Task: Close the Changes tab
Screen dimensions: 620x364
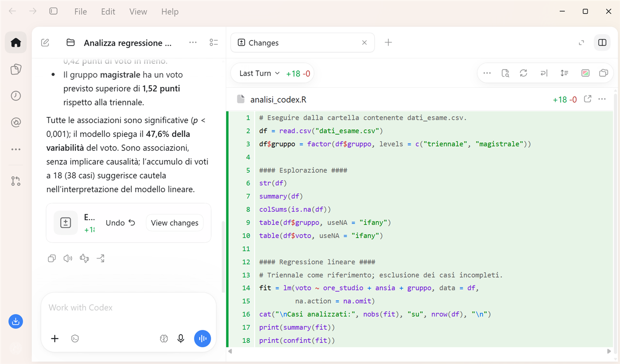Action: click(364, 43)
